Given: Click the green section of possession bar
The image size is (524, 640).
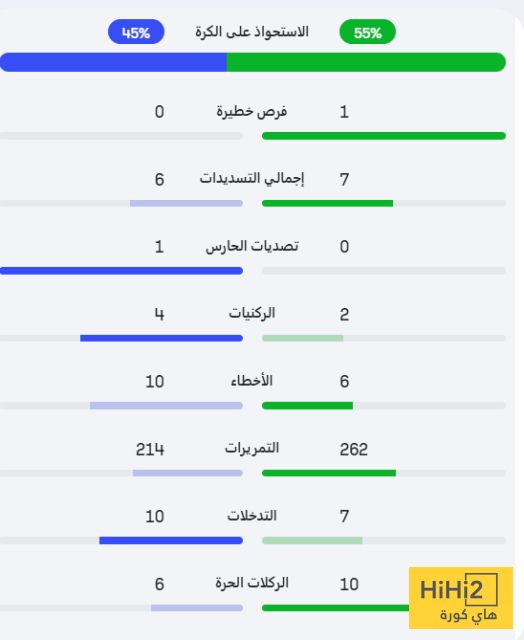Looking at the screenshot, I should pyautogui.click(x=366, y=62).
